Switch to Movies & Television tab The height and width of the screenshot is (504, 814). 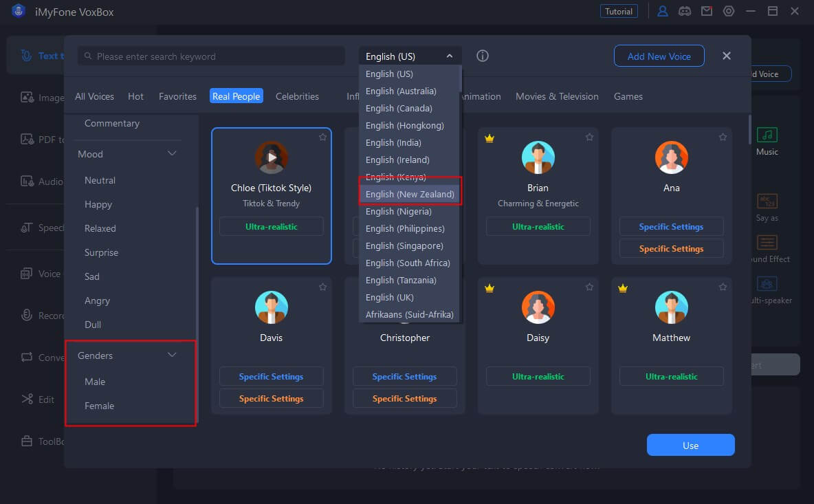click(556, 96)
